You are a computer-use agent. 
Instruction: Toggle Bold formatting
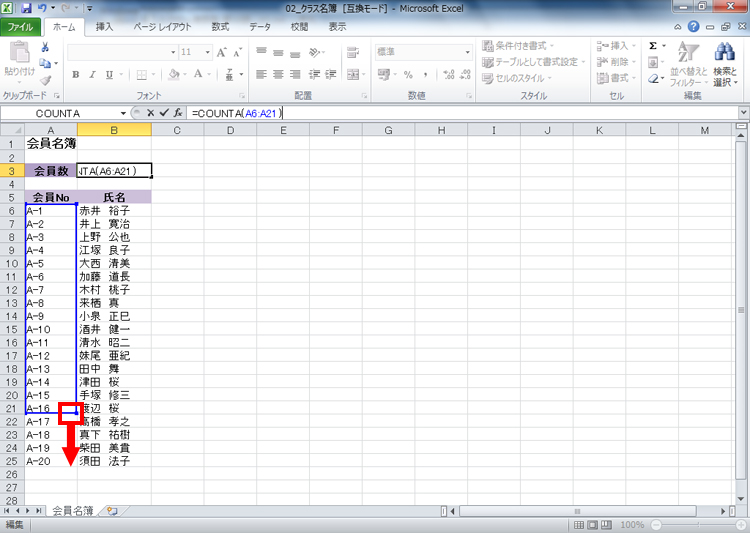[x=76, y=75]
